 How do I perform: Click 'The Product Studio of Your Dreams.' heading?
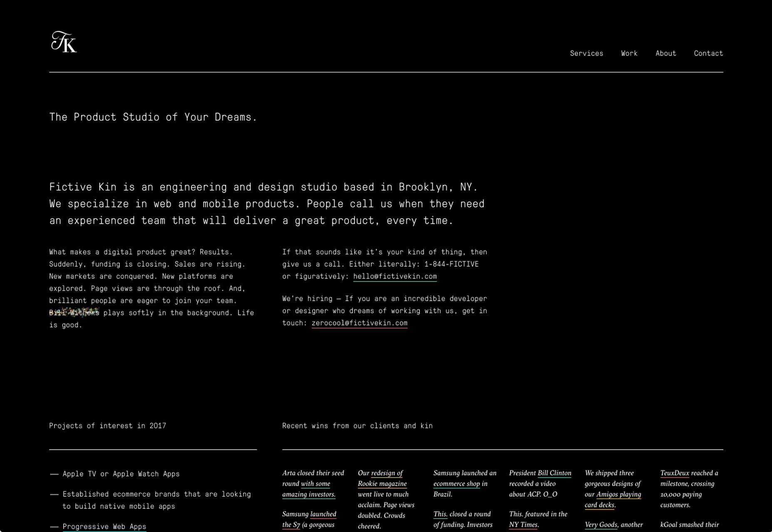click(x=153, y=117)
